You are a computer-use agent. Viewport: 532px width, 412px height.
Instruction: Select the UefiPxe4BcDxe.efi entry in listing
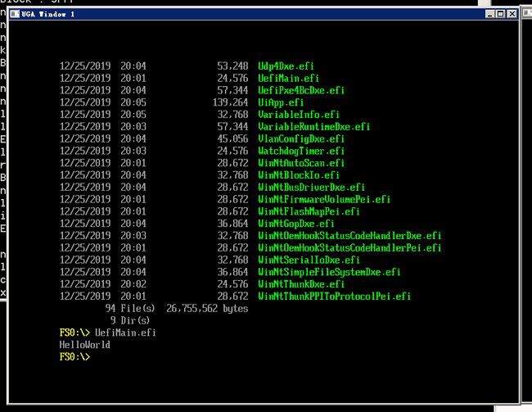tap(301, 90)
